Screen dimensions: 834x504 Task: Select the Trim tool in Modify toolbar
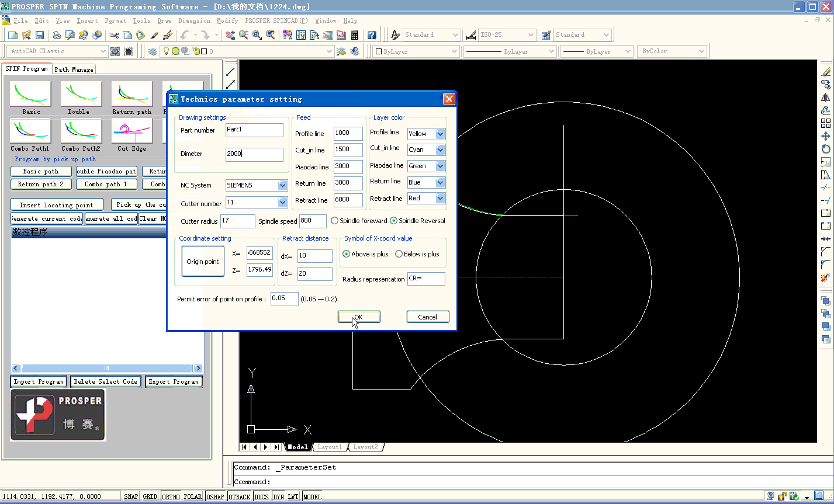(826, 187)
